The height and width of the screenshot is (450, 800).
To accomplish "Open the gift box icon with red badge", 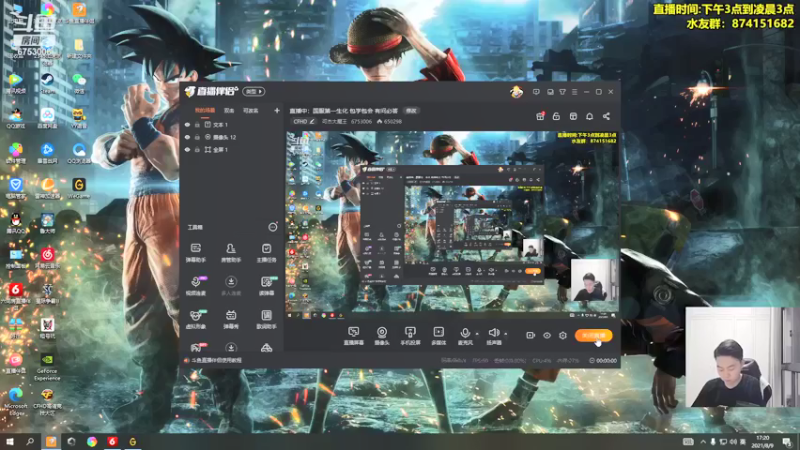I will [x=540, y=116].
